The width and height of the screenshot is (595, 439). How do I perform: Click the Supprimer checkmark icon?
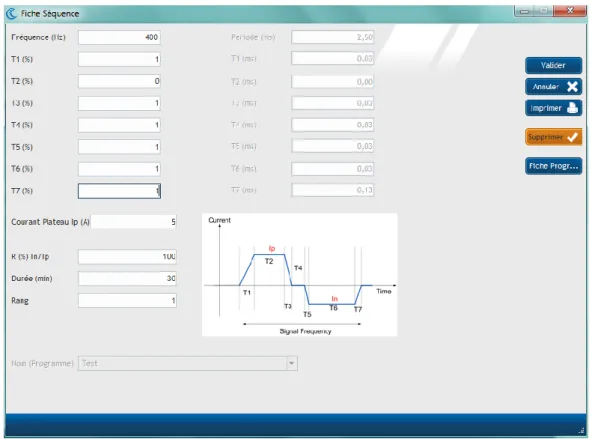coord(572,137)
